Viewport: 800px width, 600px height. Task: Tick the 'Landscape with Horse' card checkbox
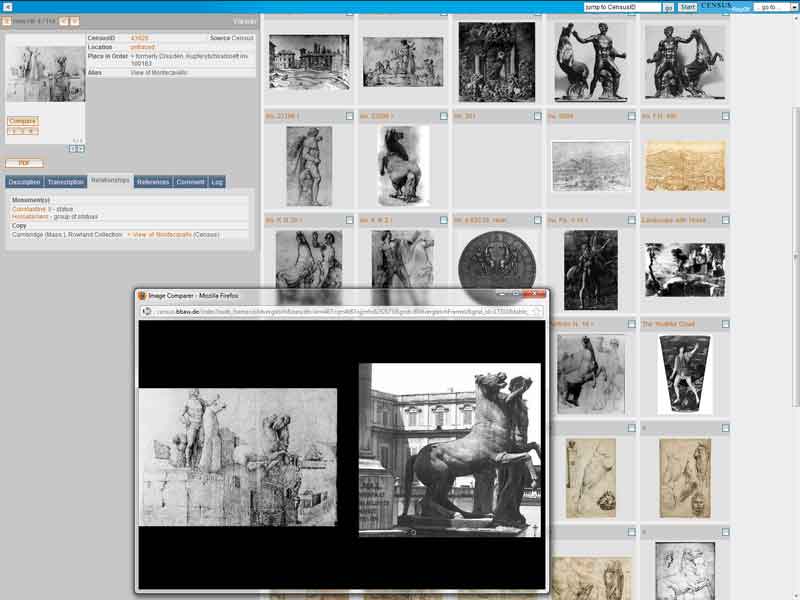pos(726,220)
